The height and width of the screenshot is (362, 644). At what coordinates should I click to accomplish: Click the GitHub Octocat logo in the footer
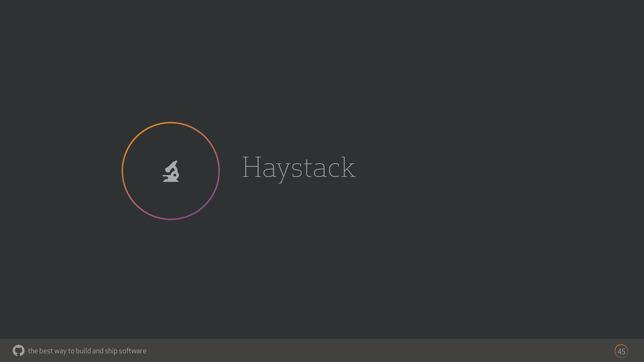point(18,351)
